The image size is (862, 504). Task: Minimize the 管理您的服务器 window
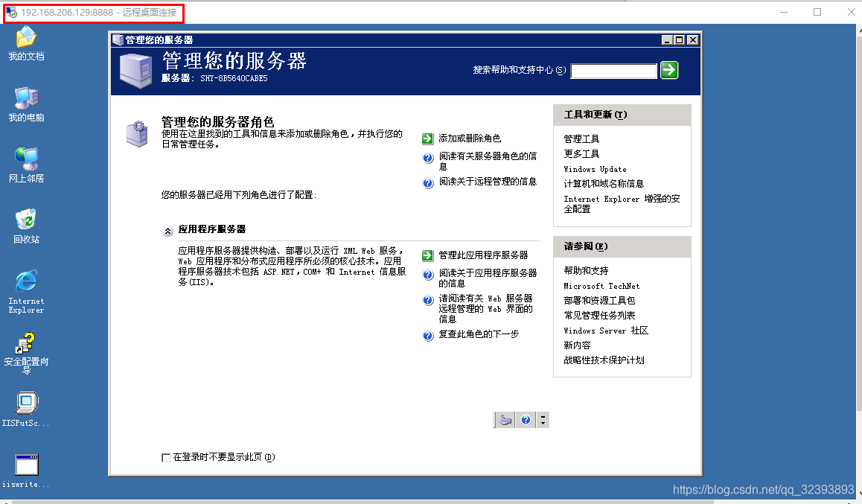[668, 39]
